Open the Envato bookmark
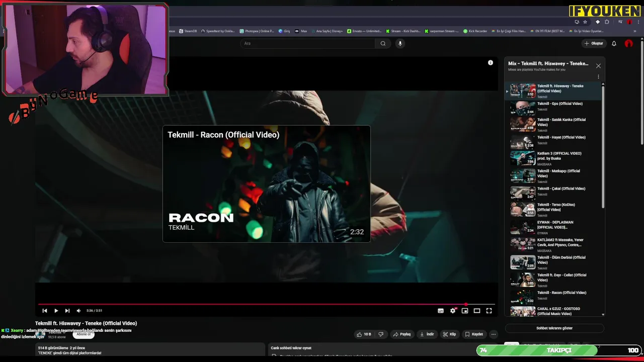The image size is (644, 362). (x=365, y=31)
